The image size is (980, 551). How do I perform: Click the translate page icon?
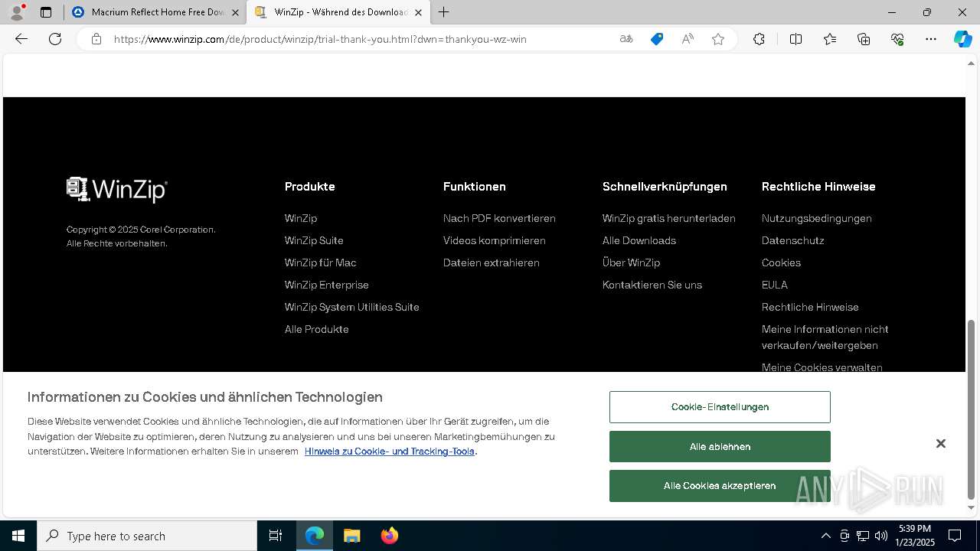click(626, 39)
